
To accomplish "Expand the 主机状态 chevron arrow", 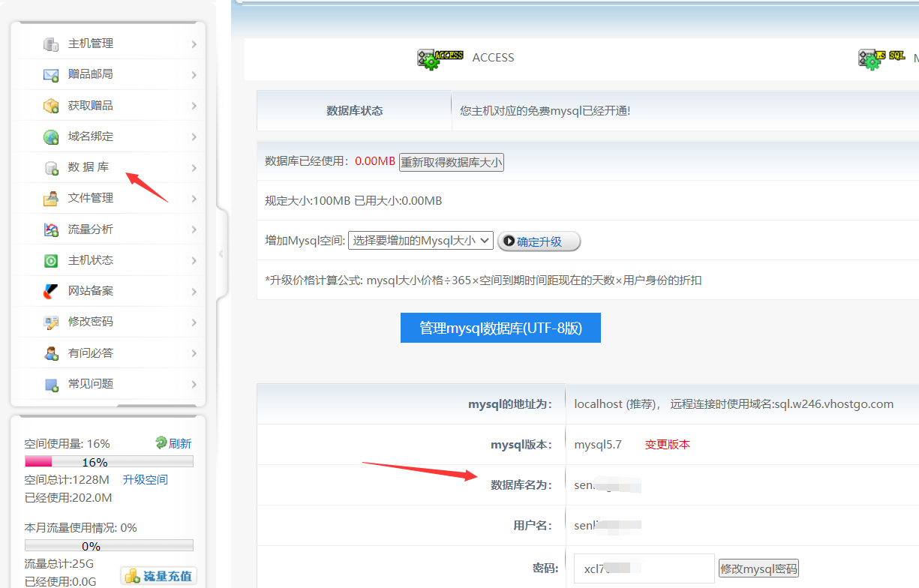I will click(194, 261).
